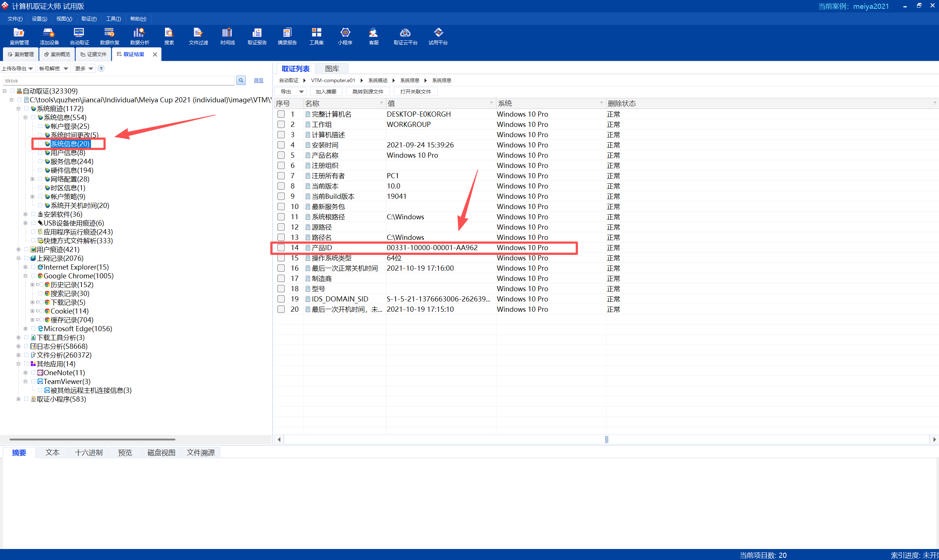Open the 数据恢复 tool
This screenshot has height=560, width=939.
pos(109,36)
